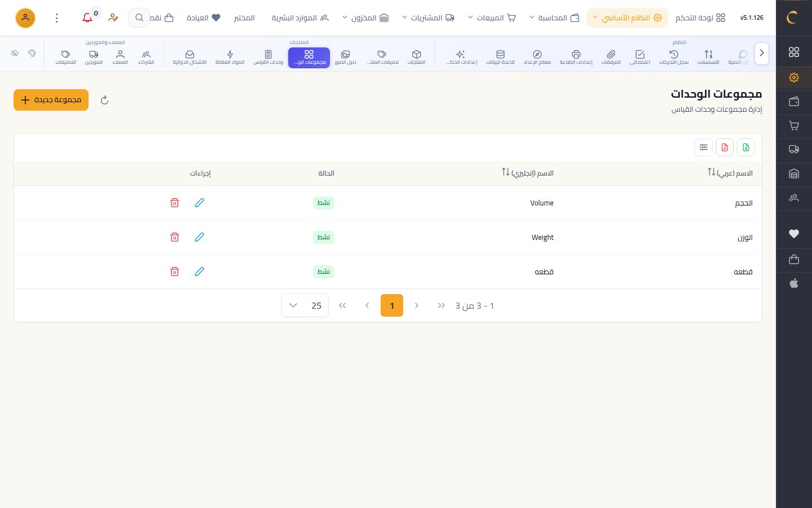Open the rows-per-page dropdown showing 25
The width and height of the screenshot is (812, 508).
click(305, 305)
